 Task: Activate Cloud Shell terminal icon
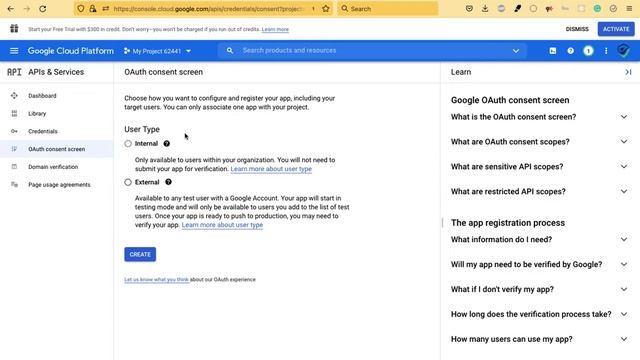pyautogui.click(x=553, y=51)
